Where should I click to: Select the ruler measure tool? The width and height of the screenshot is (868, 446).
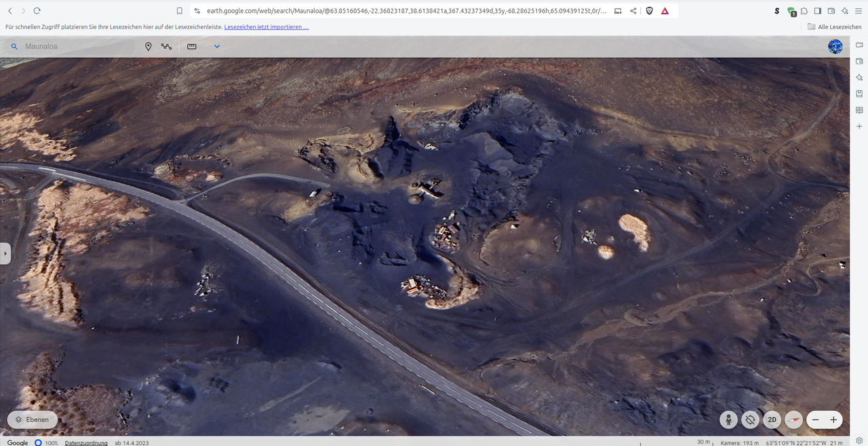[192, 46]
